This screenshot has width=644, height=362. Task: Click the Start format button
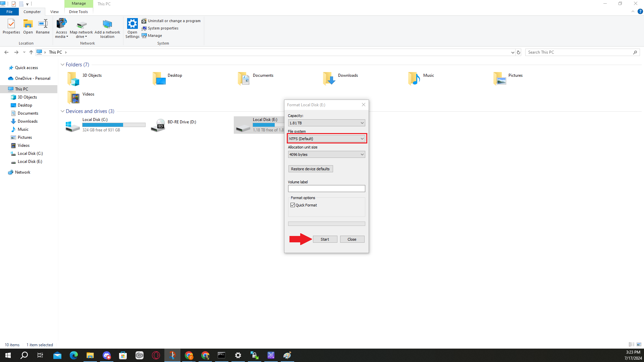click(325, 239)
